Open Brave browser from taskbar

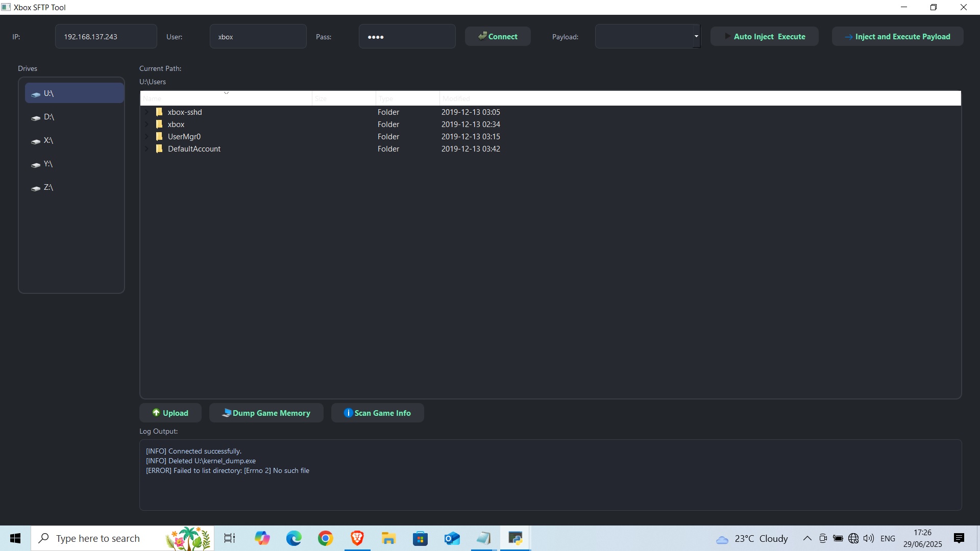click(x=357, y=538)
